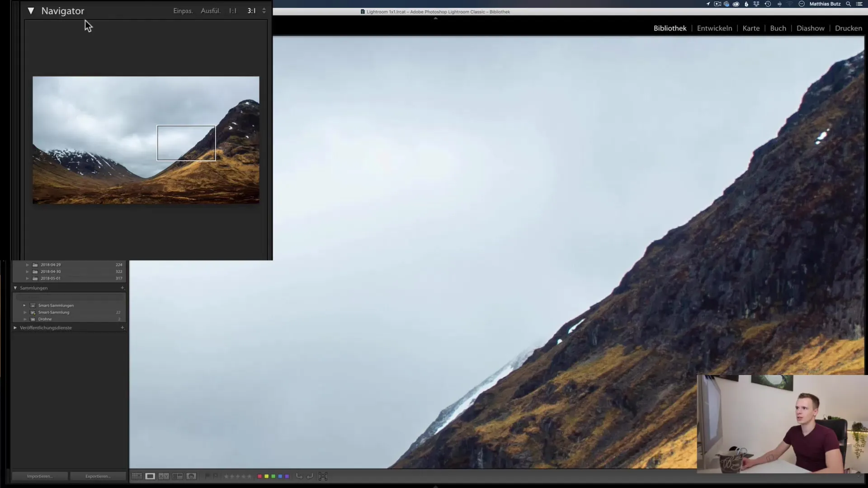The image size is (868, 488).
Task: Select the Drohne collection
Action: 45,319
